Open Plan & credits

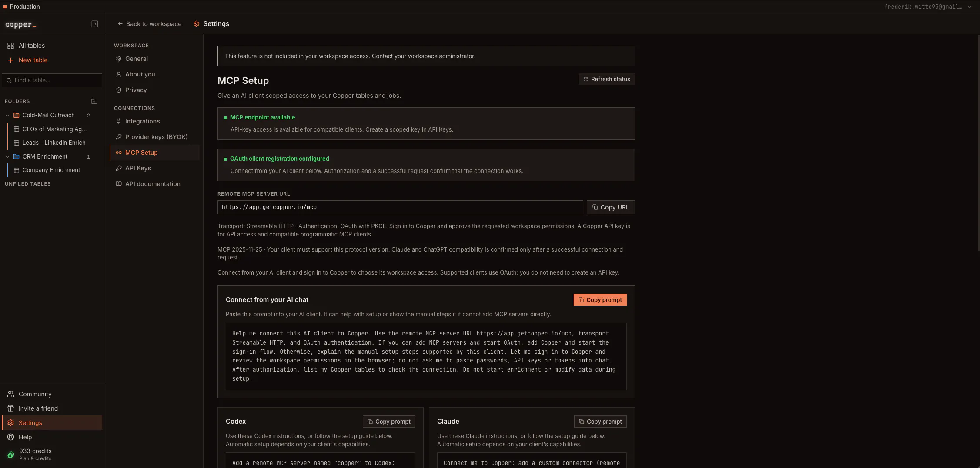(52, 455)
